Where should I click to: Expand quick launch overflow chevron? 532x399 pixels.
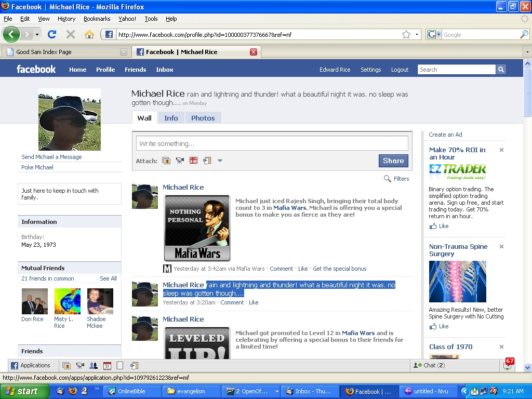pyautogui.click(x=97, y=389)
